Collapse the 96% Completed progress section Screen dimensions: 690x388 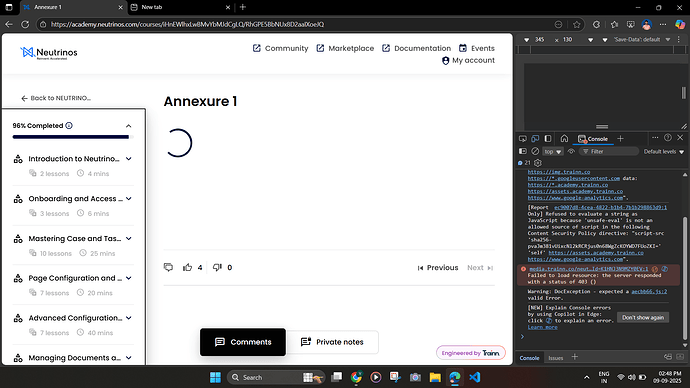pos(128,126)
